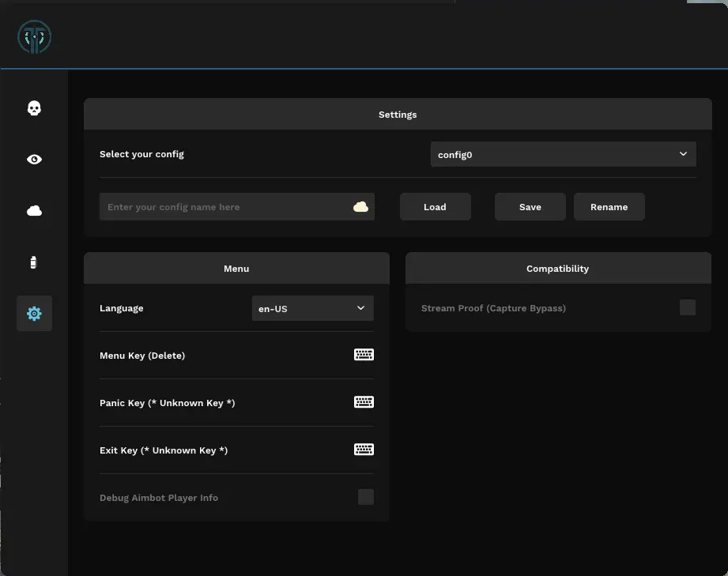Click the Rename config button
The width and height of the screenshot is (728, 576).
(609, 206)
